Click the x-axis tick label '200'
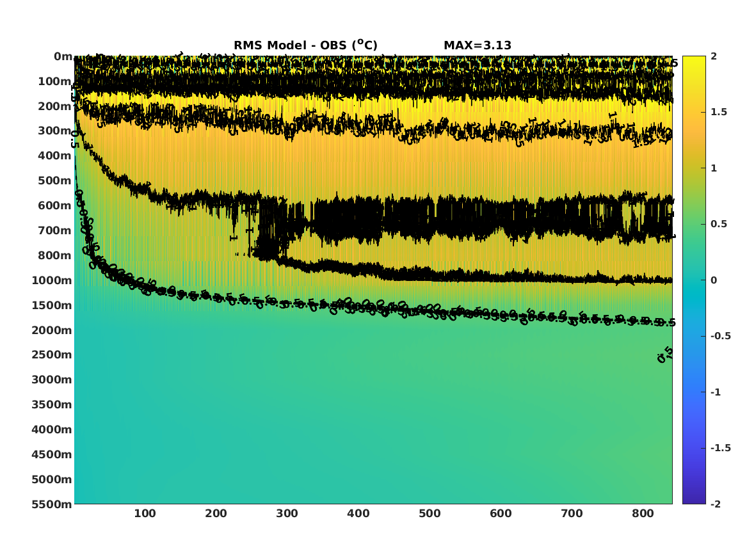747x560 pixels. 216,514
